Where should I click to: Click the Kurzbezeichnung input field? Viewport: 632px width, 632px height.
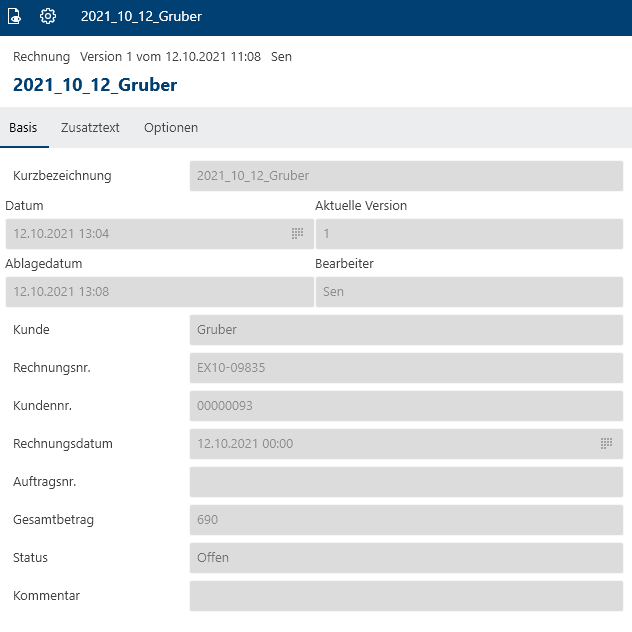(x=406, y=176)
